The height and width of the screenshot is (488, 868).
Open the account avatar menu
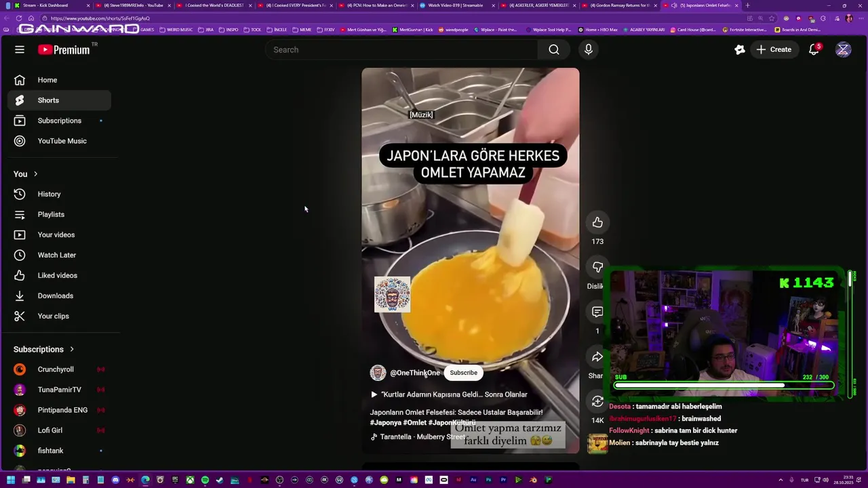(x=843, y=49)
